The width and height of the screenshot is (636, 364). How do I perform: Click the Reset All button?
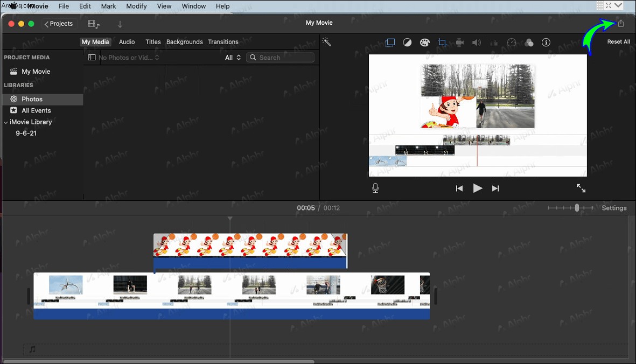(618, 42)
